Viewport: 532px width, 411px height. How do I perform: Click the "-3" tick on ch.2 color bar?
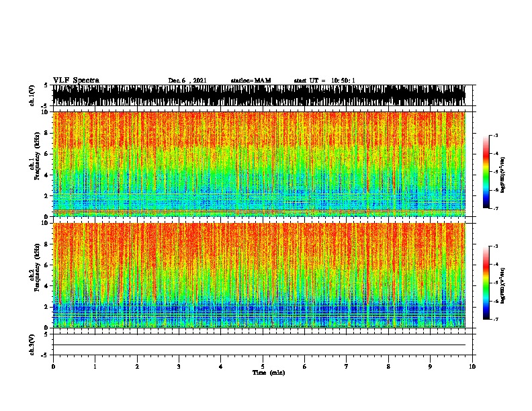495,246
